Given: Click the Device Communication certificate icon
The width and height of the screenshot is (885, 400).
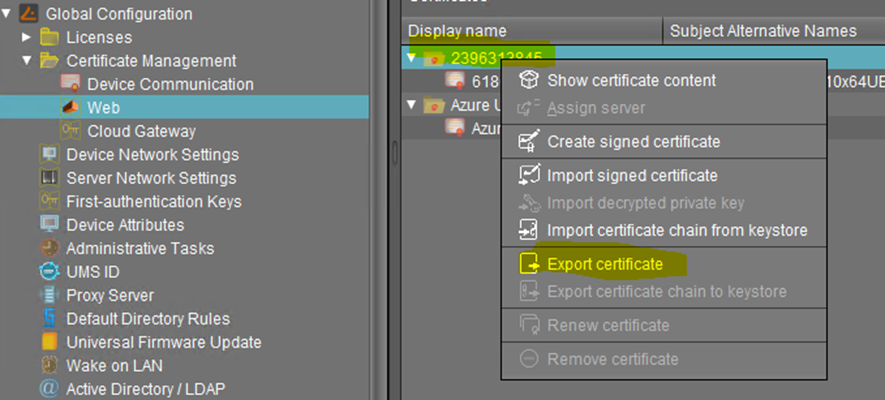Looking at the screenshot, I should pyautogui.click(x=70, y=84).
